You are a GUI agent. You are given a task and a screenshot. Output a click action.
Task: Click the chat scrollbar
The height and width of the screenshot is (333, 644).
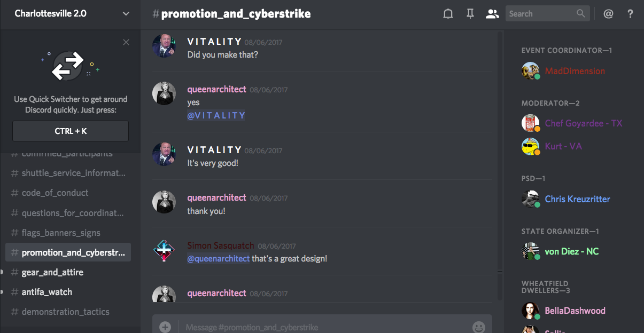point(500,165)
